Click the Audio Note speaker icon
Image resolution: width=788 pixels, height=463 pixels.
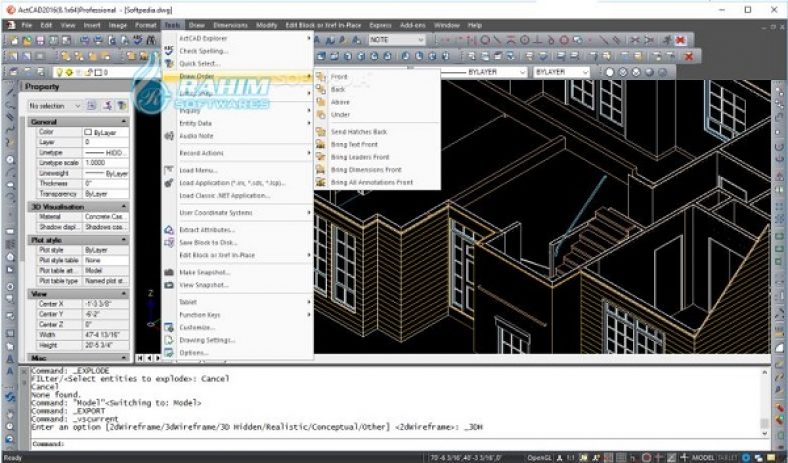click(x=169, y=136)
